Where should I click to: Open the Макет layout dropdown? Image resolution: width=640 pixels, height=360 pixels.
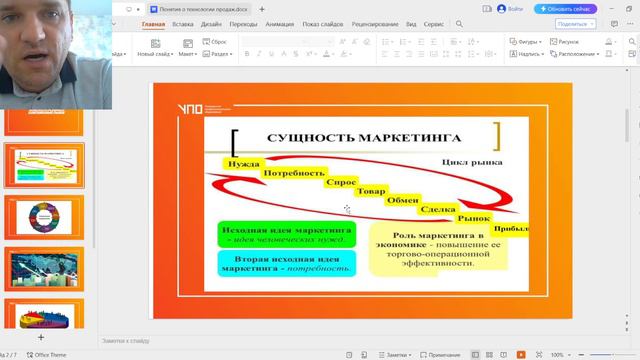187,48
